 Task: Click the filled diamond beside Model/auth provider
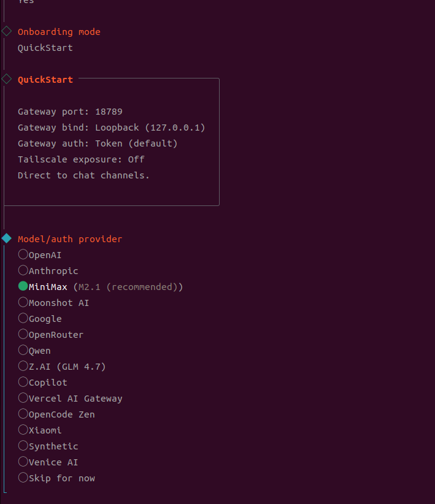pos(6,239)
